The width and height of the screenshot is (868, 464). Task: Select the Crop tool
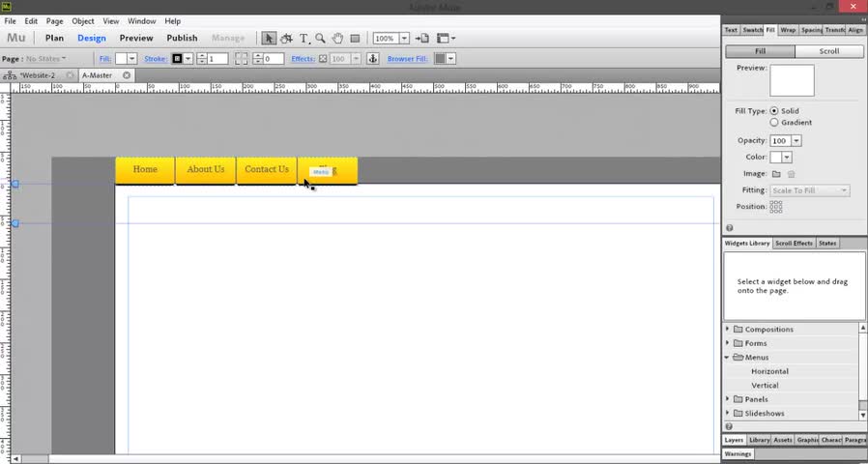pyautogui.click(x=286, y=39)
